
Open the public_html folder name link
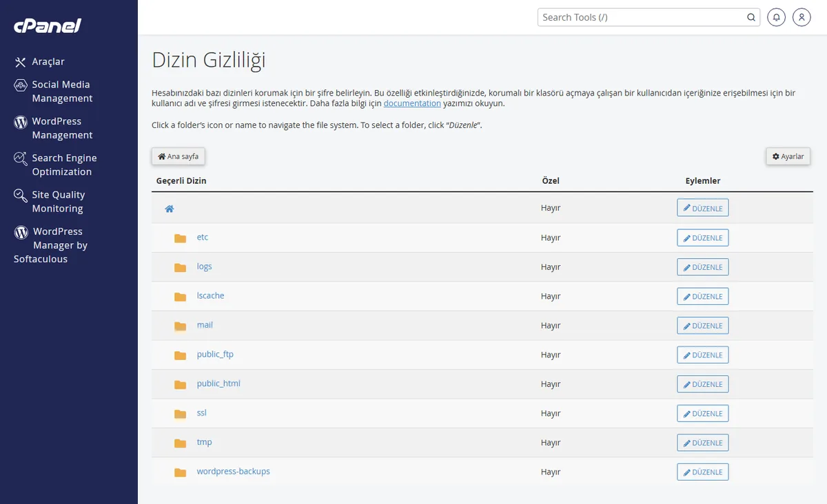tap(218, 384)
